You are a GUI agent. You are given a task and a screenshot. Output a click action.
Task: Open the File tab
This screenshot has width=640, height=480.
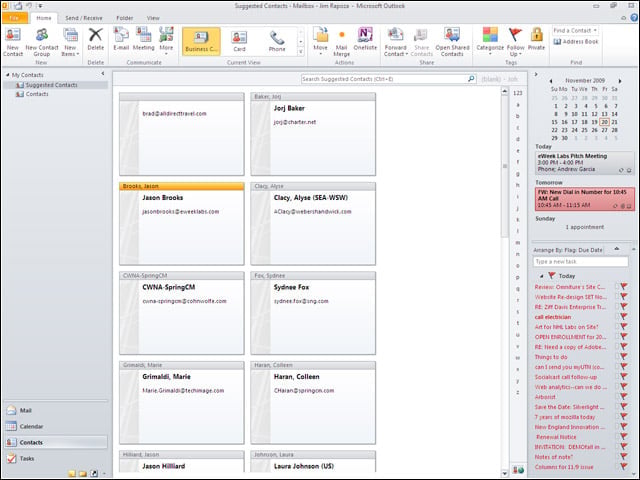point(14,18)
